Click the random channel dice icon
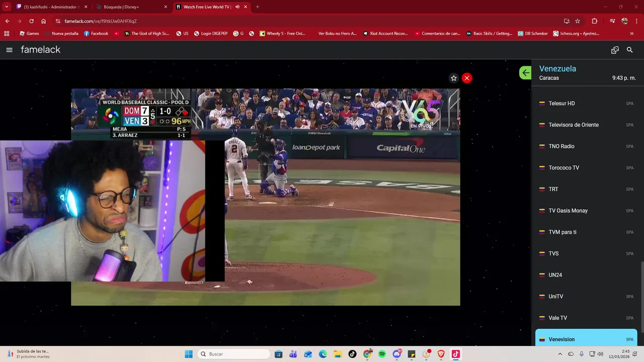Viewport: 644px width, 362px height. pos(615,50)
